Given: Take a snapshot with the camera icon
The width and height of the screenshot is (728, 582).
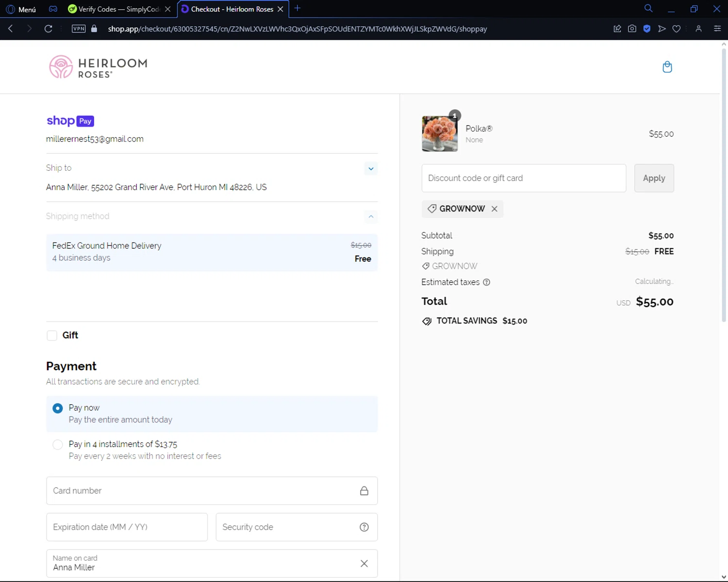Looking at the screenshot, I should pyautogui.click(x=632, y=29).
